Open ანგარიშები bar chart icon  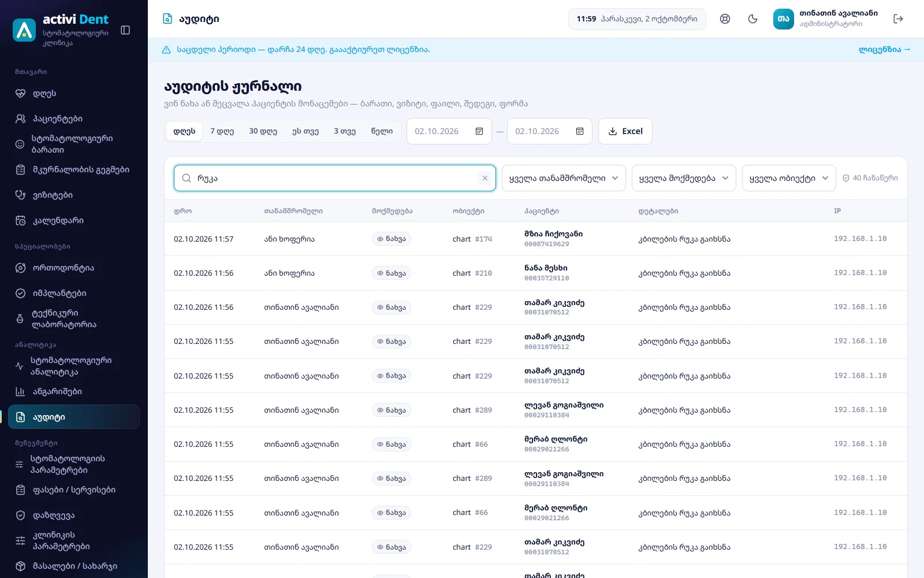point(20,391)
